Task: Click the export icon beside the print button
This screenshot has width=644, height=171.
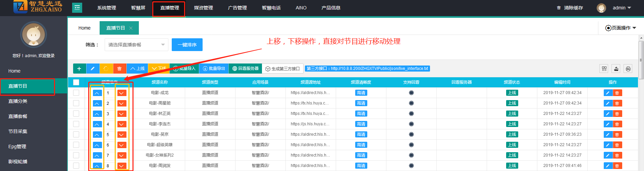Action: [x=616, y=69]
